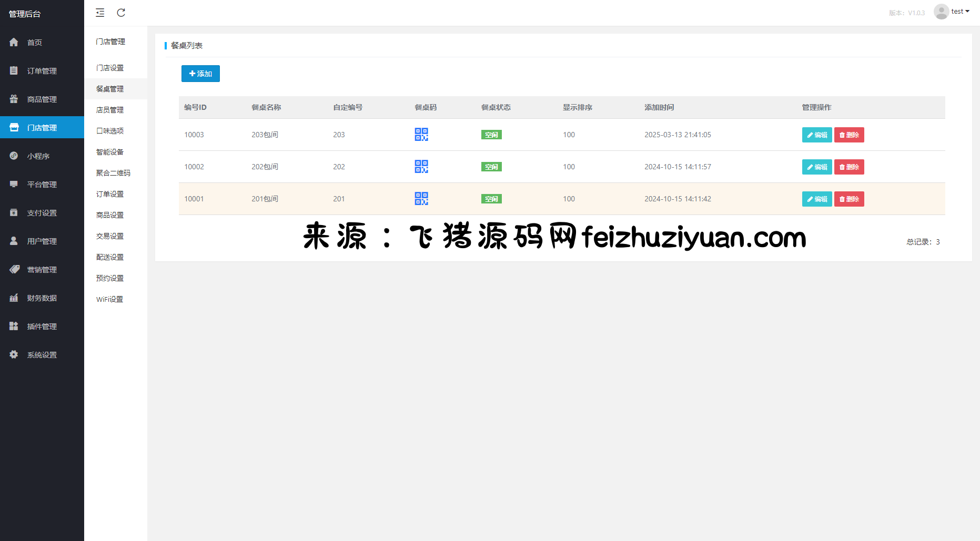
Task: Select 店员管理 submenu item
Action: coord(110,110)
